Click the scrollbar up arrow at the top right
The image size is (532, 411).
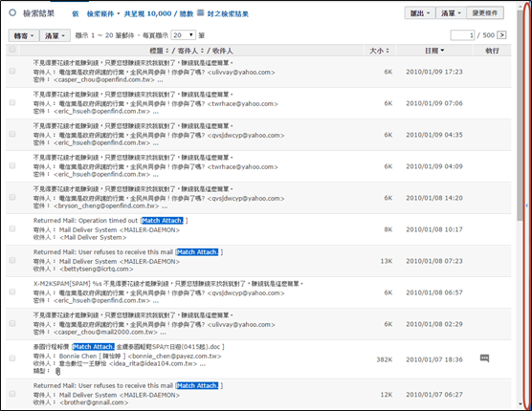pyautogui.click(x=521, y=6)
